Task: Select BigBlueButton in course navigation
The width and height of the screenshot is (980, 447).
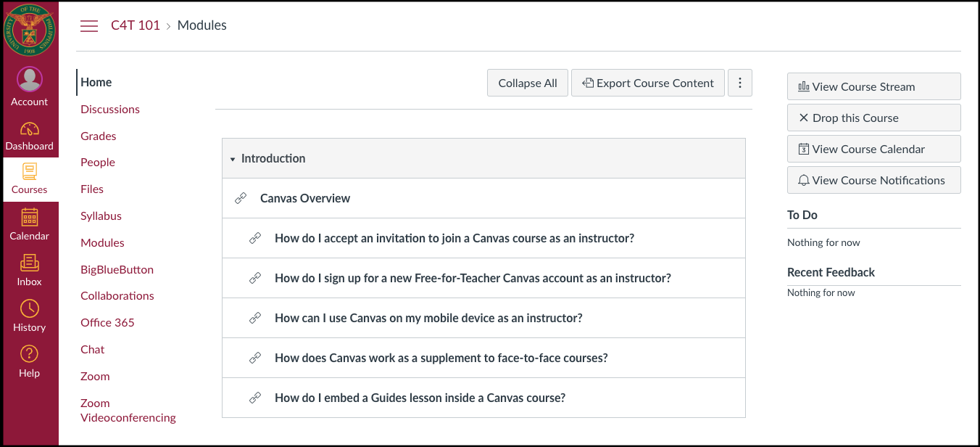Action: pyautogui.click(x=117, y=269)
